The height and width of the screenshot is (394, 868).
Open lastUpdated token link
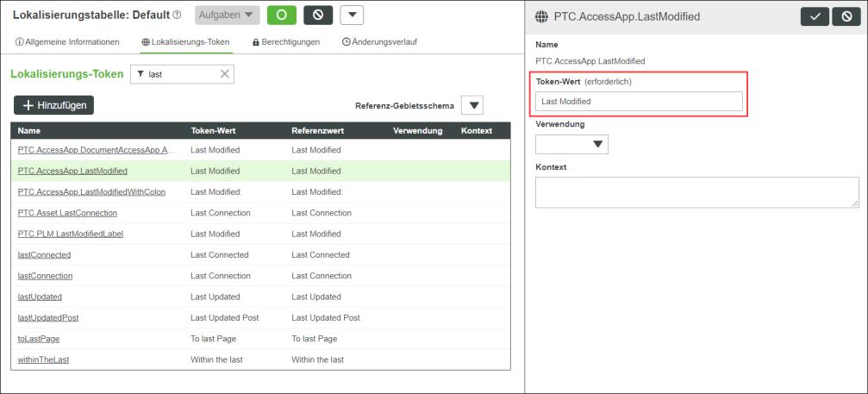click(x=40, y=297)
